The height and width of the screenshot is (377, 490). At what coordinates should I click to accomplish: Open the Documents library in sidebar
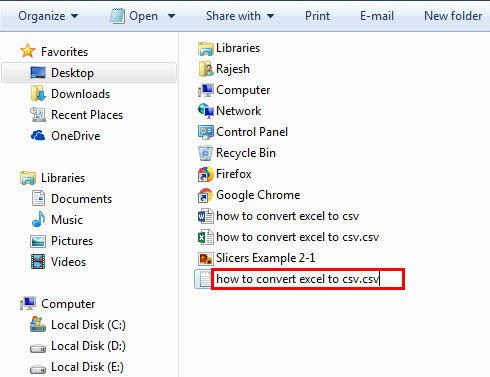pos(81,199)
